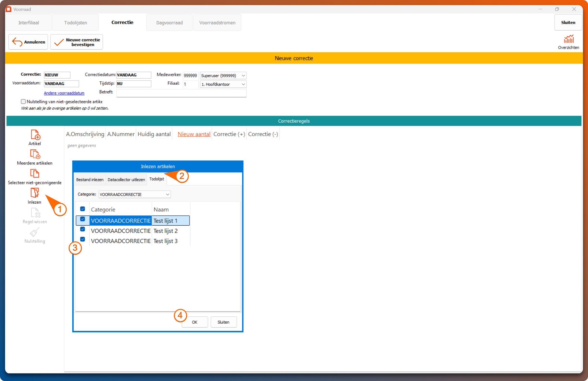This screenshot has width=588, height=381.
Task: Click Nieuwe correctie bevestigen button
Action: click(x=77, y=42)
